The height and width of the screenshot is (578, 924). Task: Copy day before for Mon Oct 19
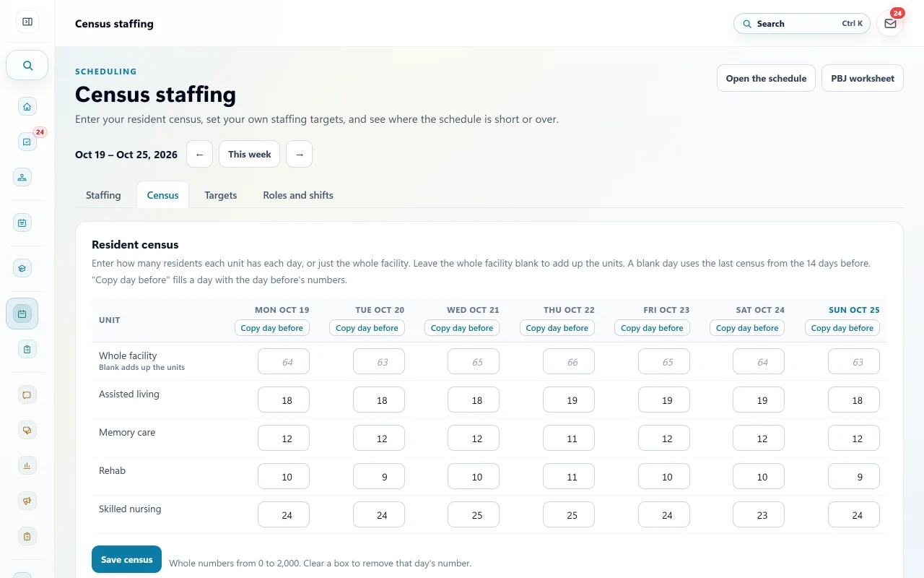(272, 328)
